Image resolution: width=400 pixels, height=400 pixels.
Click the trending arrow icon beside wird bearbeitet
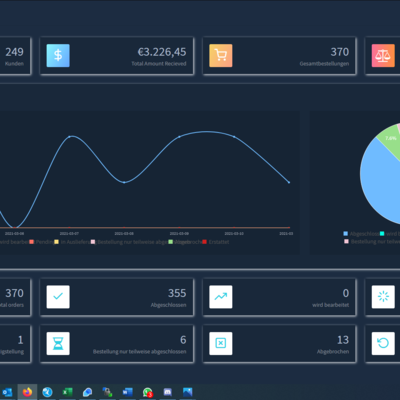221,297
